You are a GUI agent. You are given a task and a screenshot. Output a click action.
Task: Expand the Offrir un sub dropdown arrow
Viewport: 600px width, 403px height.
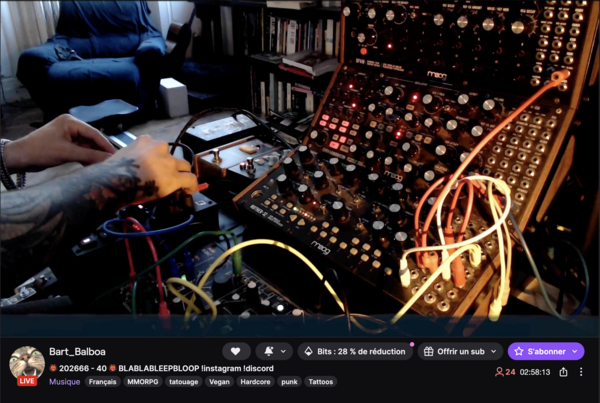pyautogui.click(x=494, y=351)
